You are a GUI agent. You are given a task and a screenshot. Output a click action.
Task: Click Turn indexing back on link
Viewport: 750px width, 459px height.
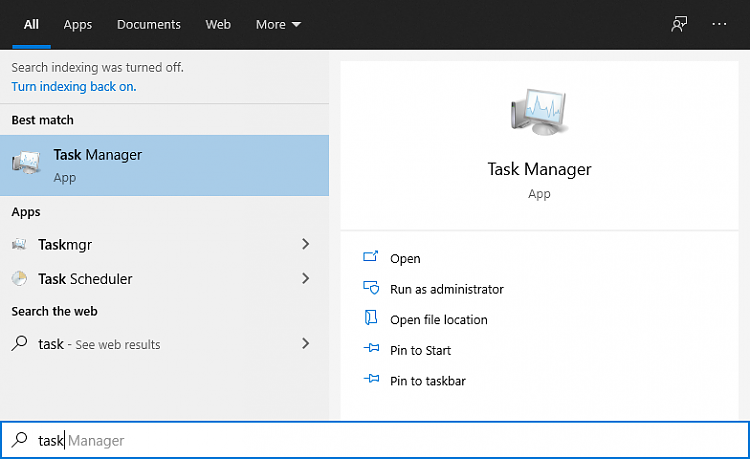pos(74,87)
